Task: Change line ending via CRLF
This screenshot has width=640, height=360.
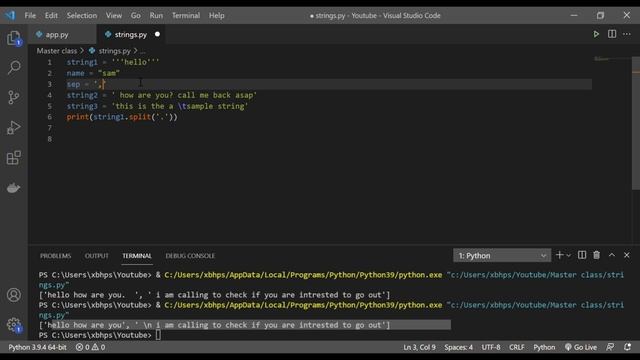Action: (x=517, y=347)
